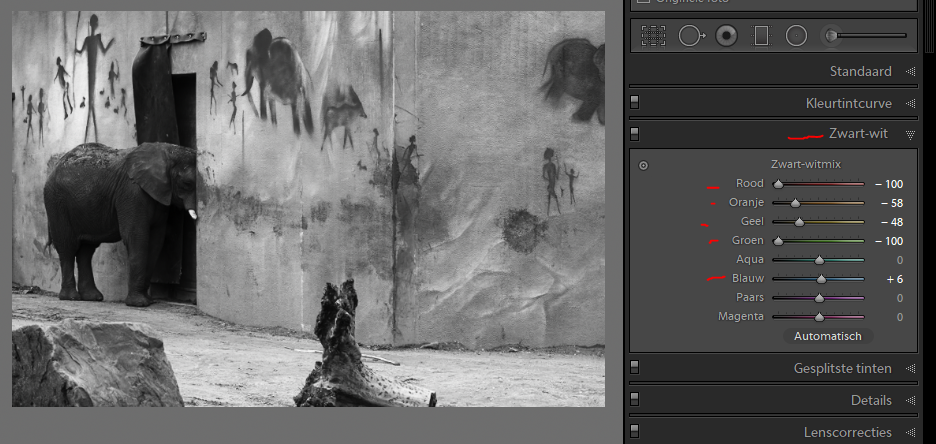The image size is (936, 444).
Task: Click the Blauw value +6
Action: click(894, 279)
